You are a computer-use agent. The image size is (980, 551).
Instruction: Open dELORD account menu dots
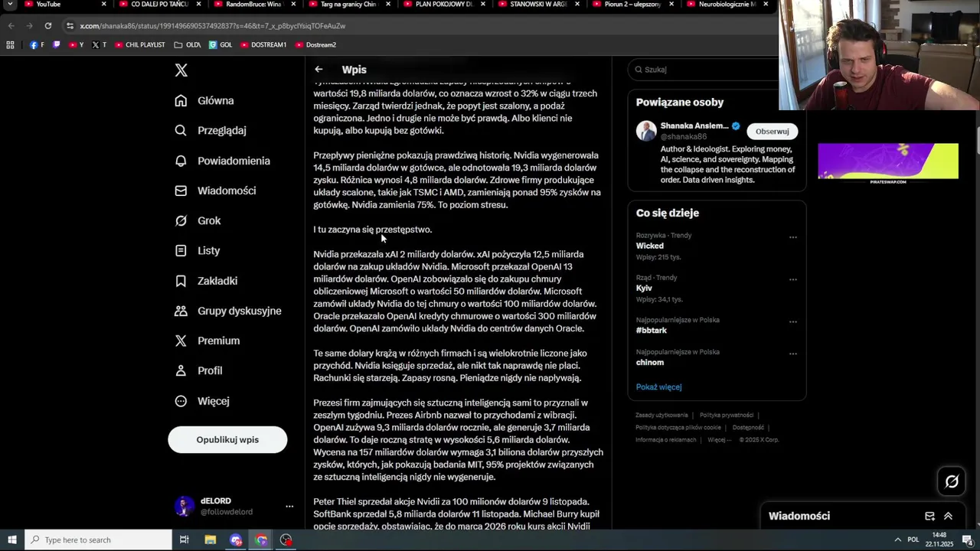coord(289,507)
